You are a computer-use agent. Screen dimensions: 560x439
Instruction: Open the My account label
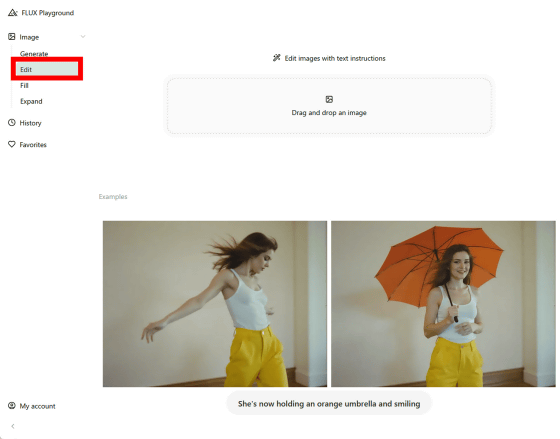point(38,406)
